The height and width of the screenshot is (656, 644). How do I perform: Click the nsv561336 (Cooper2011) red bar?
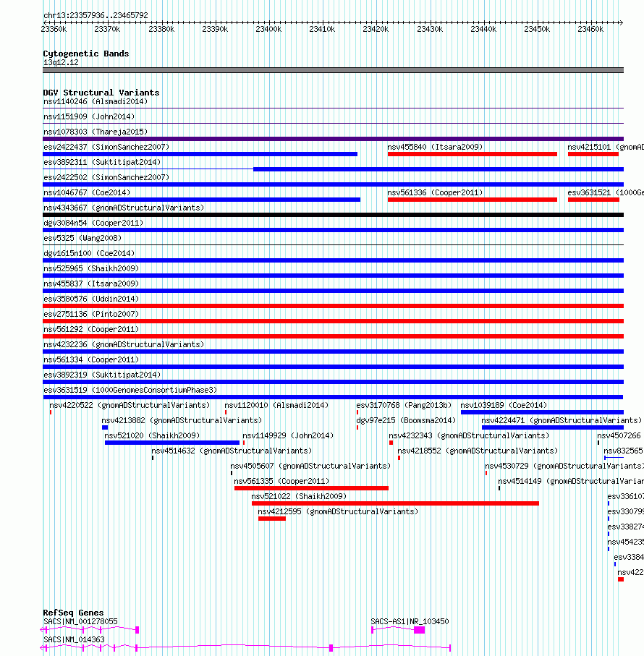(x=472, y=200)
